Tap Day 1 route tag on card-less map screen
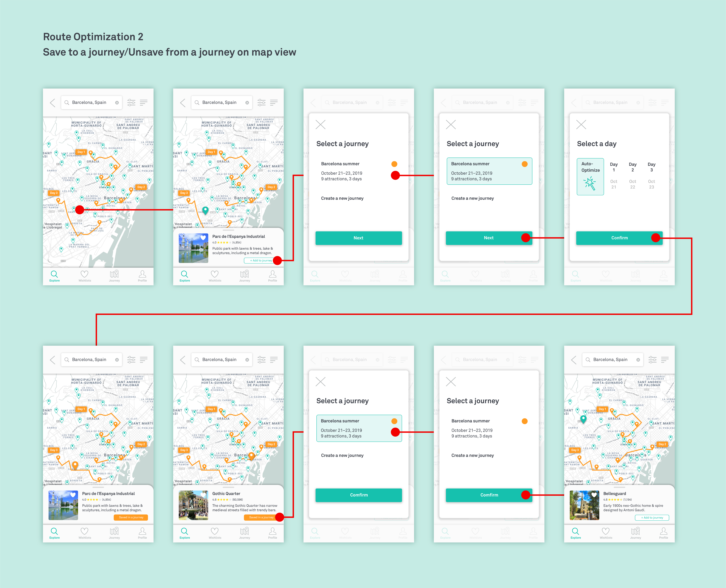This screenshot has height=588, width=726. click(x=81, y=152)
